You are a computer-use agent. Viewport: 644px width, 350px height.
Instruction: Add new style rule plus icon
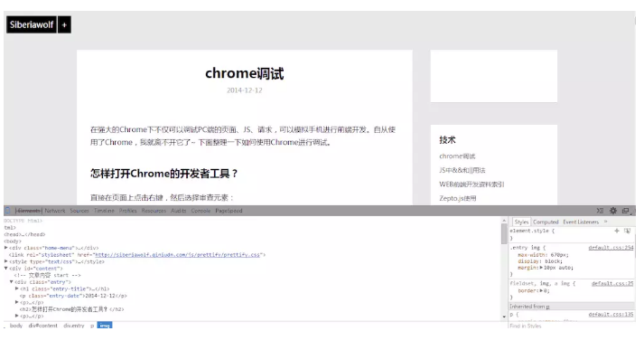click(x=617, y=231)
